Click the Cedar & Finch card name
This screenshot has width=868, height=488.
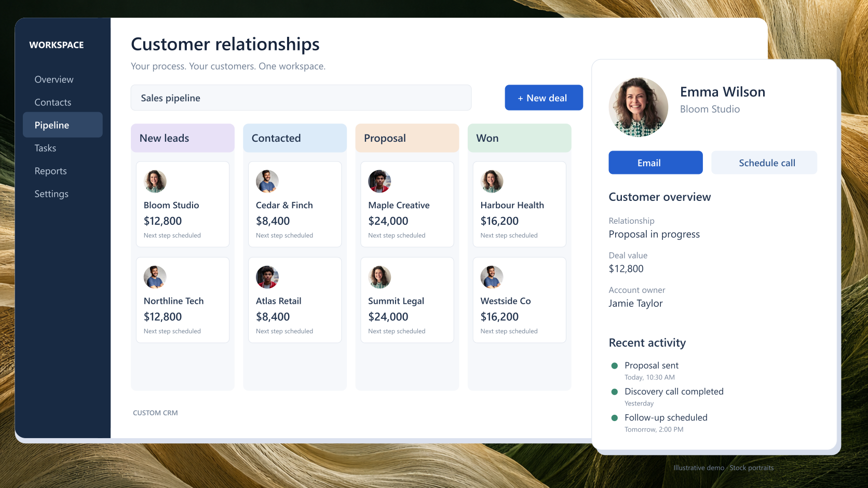click(x=284, y=205)
